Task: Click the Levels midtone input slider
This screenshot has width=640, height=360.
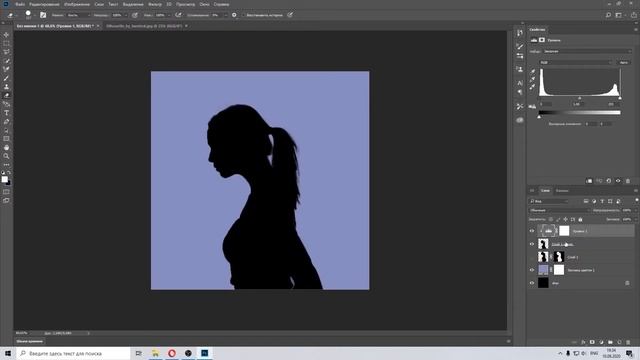Action: [x=580, y=98]
